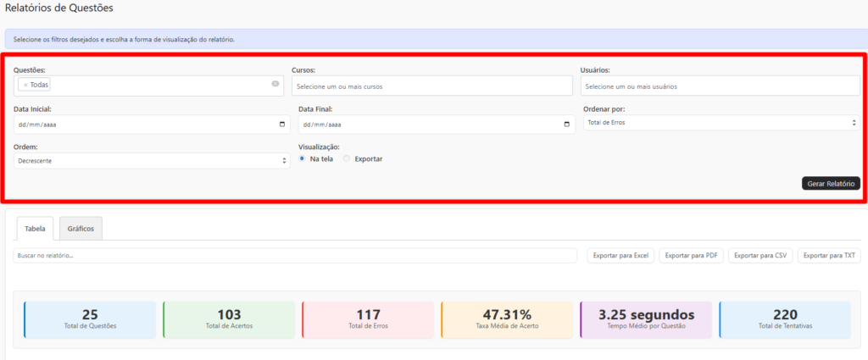The width and height of the screenshot is (868, 360).
Task: Open calendar picker for Data Inicial
Action: (x=282, y=125)
